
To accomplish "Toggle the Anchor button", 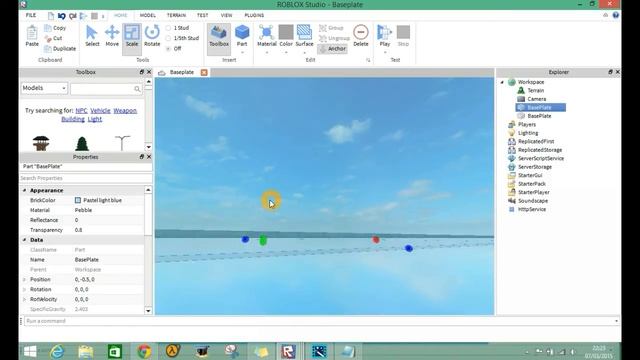I will [x=333, y=49].
